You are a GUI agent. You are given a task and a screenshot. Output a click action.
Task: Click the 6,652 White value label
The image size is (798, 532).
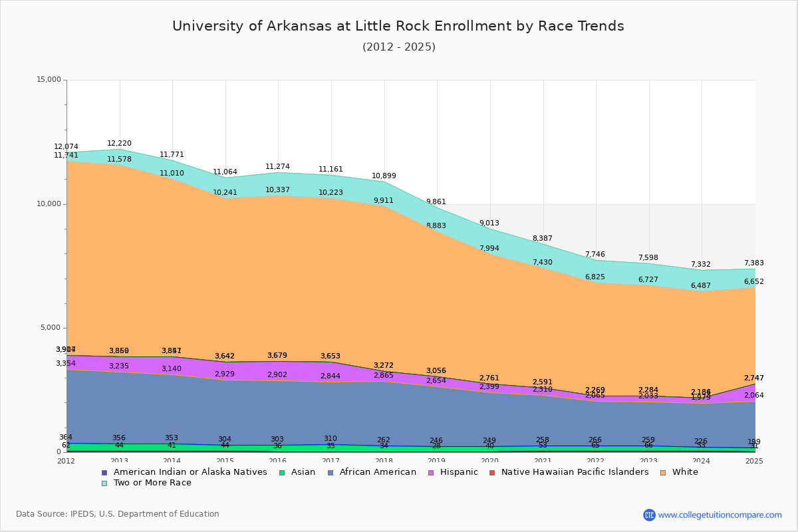click(x=754, y=282)
